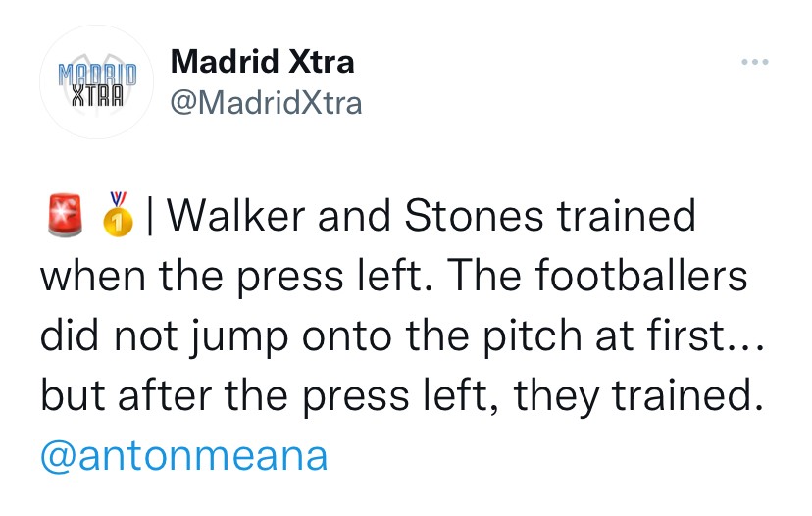Click the Madrid Xtra display name
This screenshot has height=516, width=812.
pyautogui.click(x=262, y=63)
